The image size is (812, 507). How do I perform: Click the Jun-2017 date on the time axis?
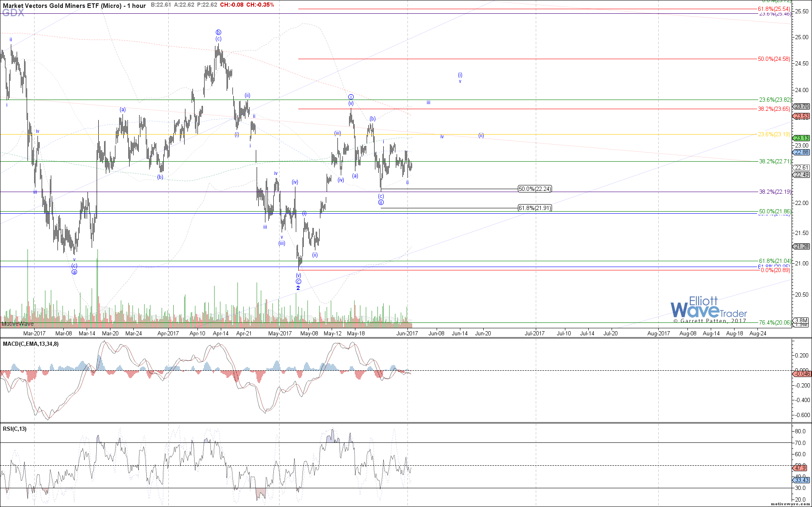tap(407, 333)
